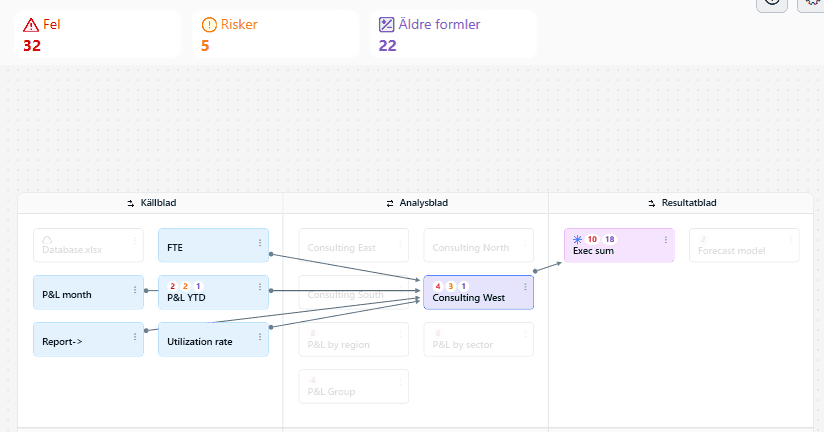The image size is (824, 432).
Task: Click the swap arrows icon beside Resultatblad
Action: (x=652, y=203)
